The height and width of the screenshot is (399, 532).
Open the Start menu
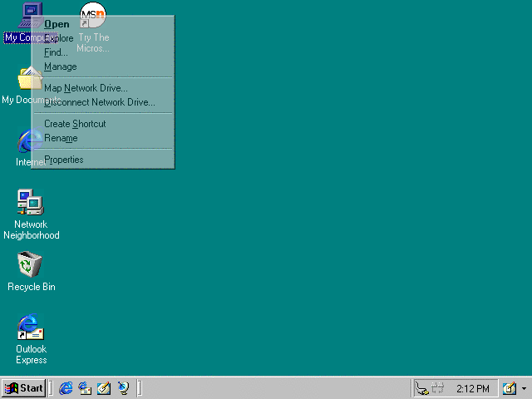click(24, 388)
